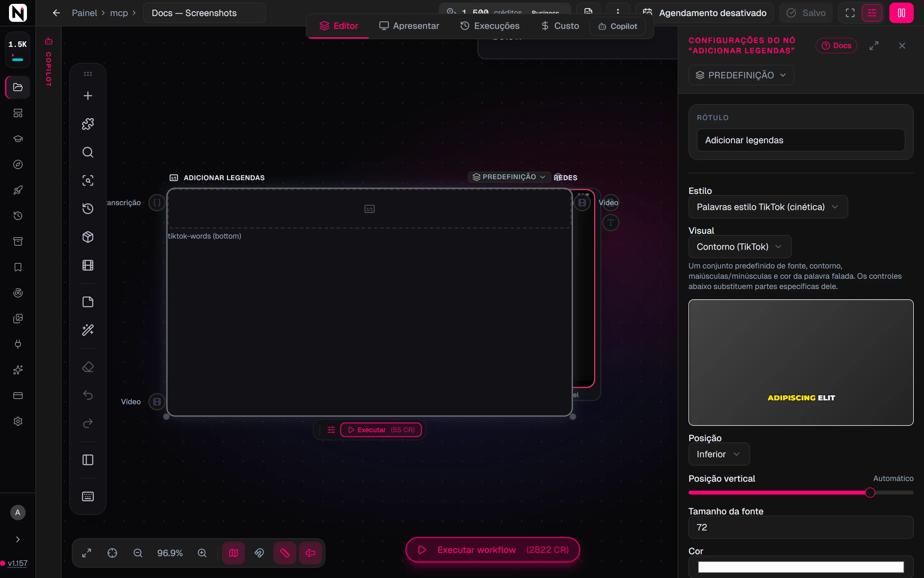This screenshot has height=578, width=924.
Task: Click the Copilot button in top bar
Action: (x=618, y=26)
